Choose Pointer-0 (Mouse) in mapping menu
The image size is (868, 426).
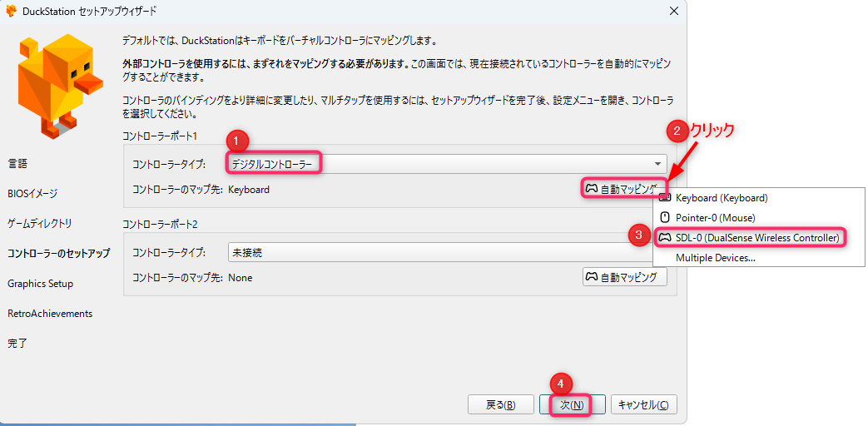[715, 218]
